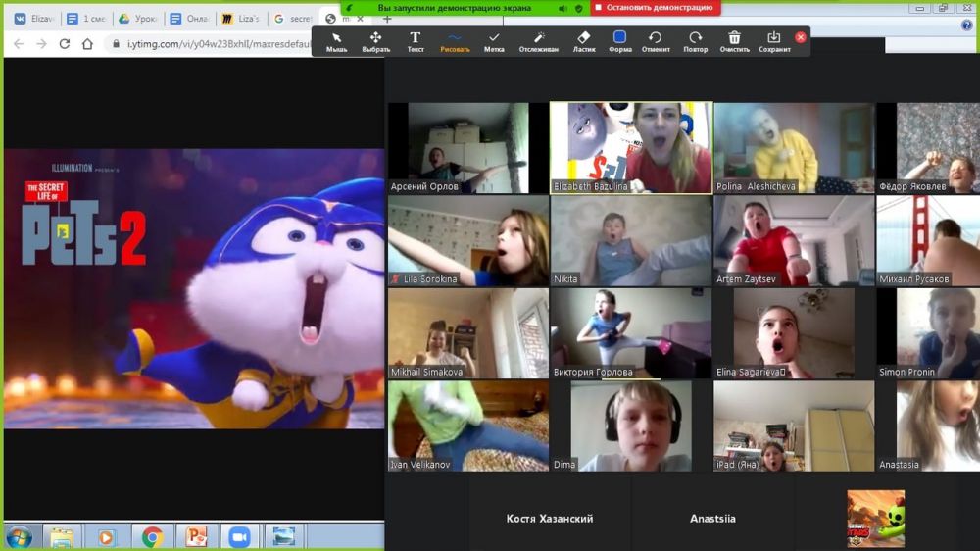Go forward in the browser

(41, 44)
